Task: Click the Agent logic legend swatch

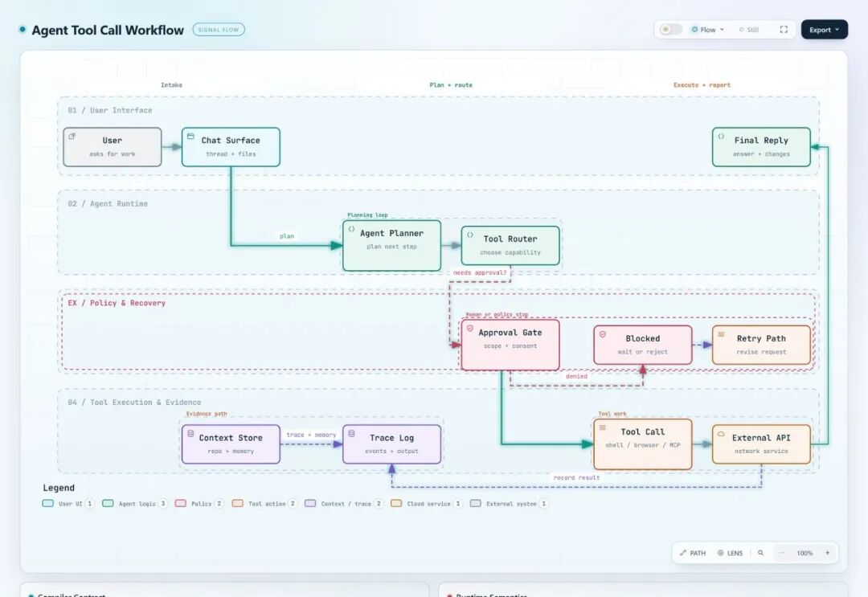Action: click(108, 504)
